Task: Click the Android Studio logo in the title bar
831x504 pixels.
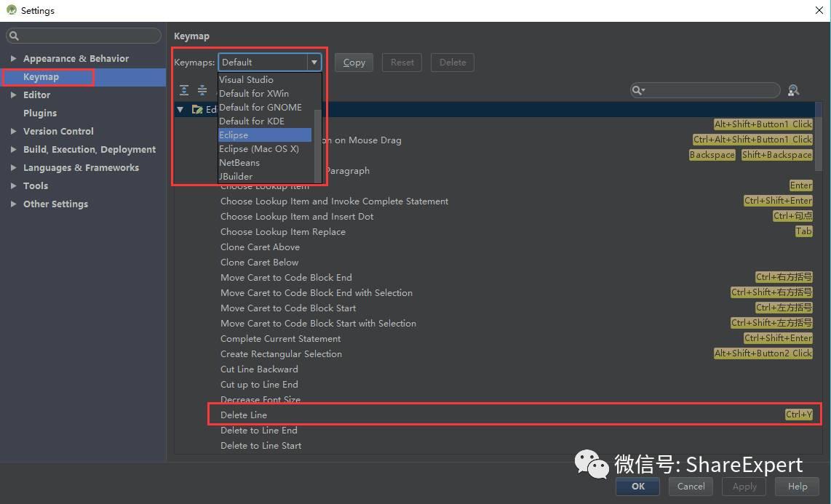Action: click(x=11, y=10)
